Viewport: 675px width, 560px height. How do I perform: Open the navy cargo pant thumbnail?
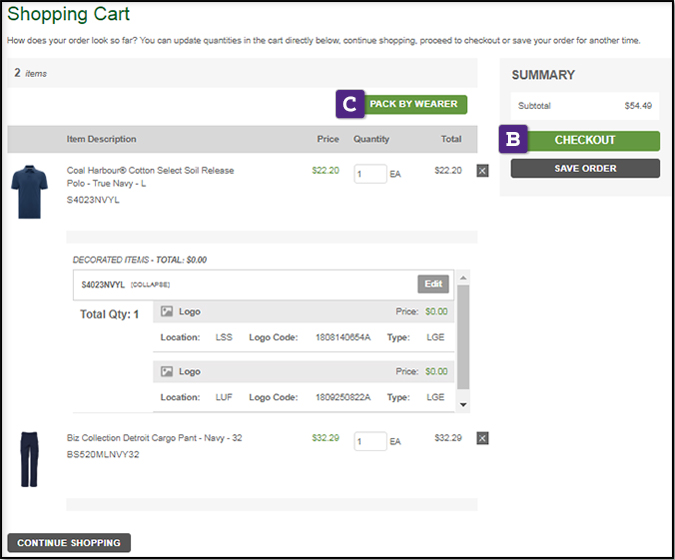click(x=28, y=459)
